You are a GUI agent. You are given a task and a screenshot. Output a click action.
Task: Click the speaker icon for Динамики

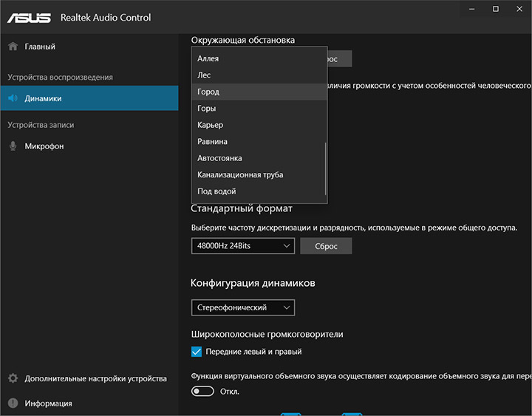point(13,98)
